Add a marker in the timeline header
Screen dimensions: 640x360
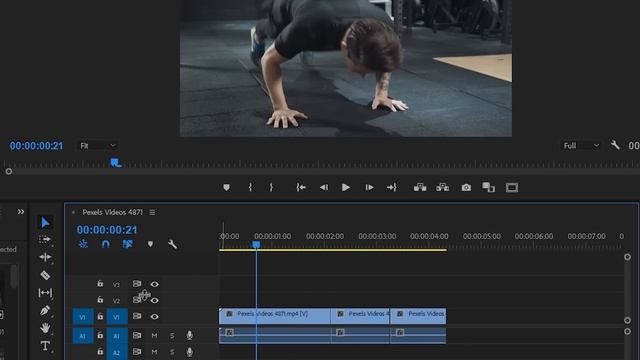[150, 244]
